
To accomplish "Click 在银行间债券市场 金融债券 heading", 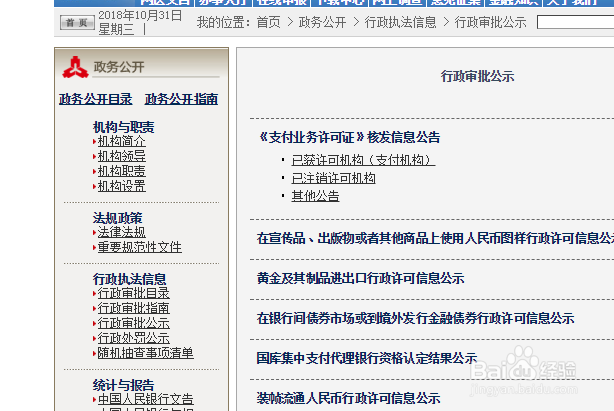I will pyautogui.click(x=415, y=318).
